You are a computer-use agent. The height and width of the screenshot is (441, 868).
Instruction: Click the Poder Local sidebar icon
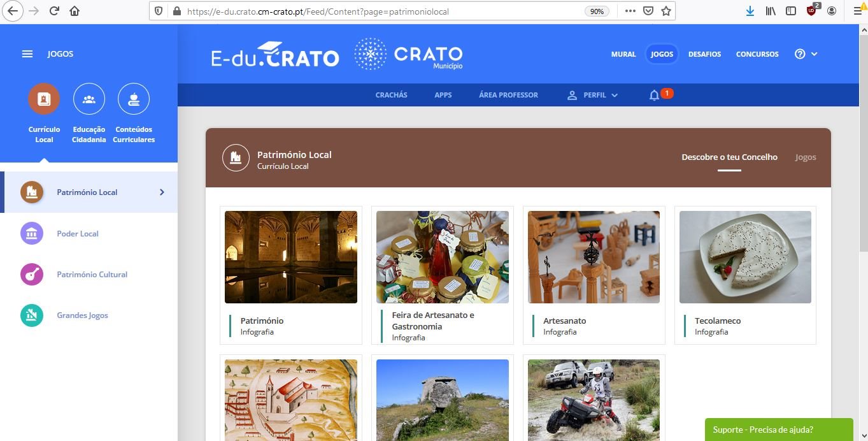[x=32, y=234]
